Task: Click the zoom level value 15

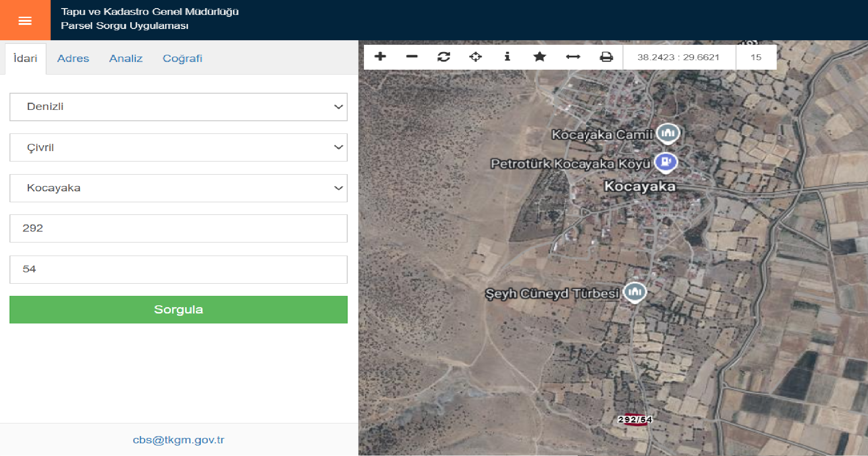Action: point(756,57)
